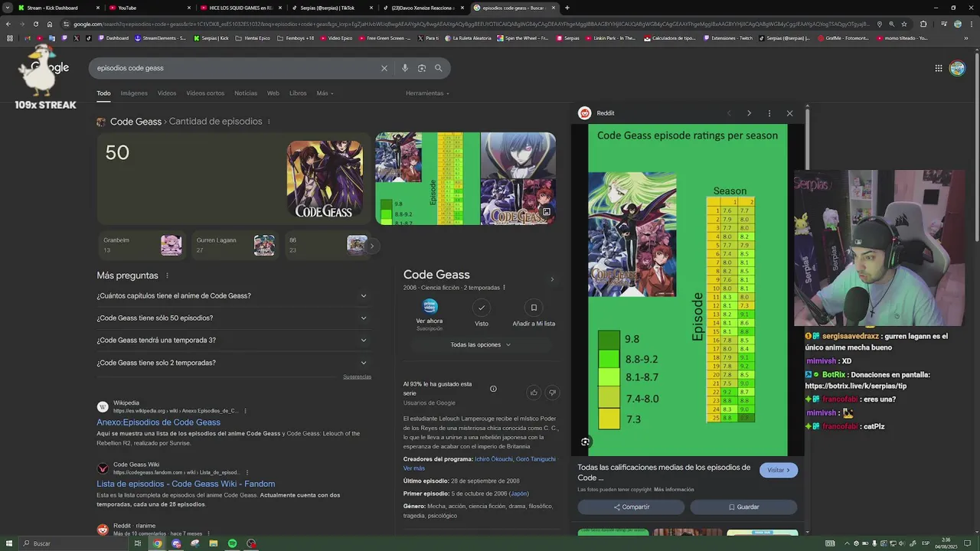Image resolution: width=980 pixels, height=551 pixels.
Task: Open preview panel three-dot menu
Action: point(769,113)
